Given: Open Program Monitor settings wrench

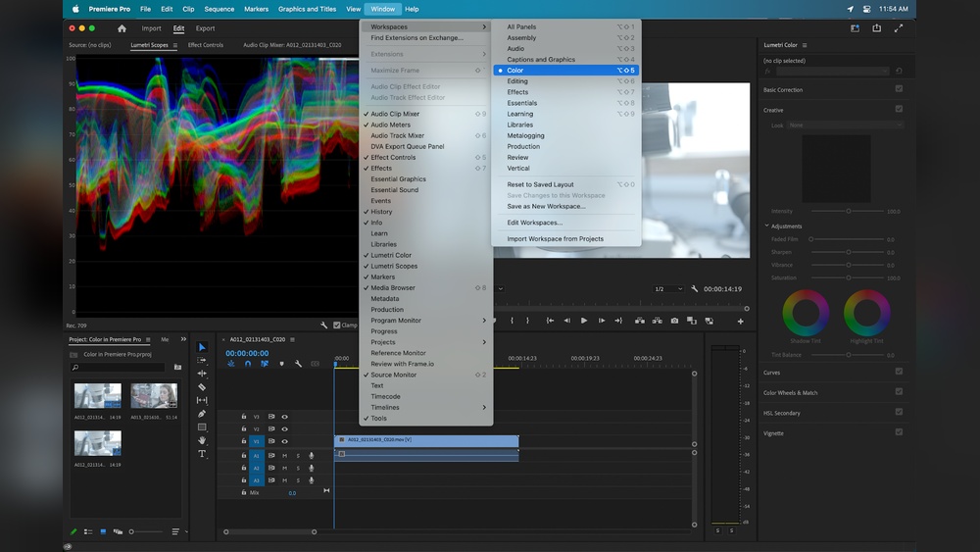Looking at the screenshot, I should point(695,289).
